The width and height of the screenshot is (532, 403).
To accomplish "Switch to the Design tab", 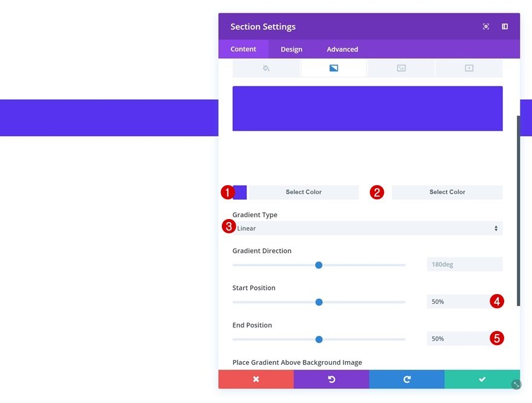I will [291, 49].
